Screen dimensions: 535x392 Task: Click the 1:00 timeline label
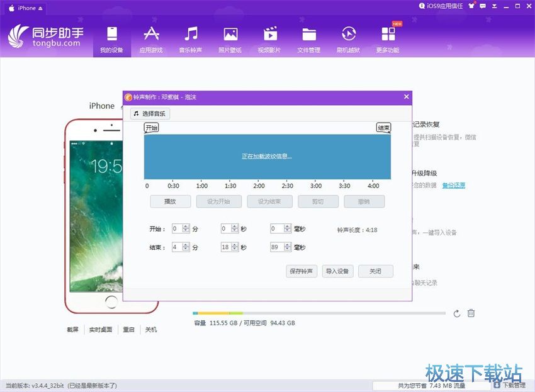(202, 186)
